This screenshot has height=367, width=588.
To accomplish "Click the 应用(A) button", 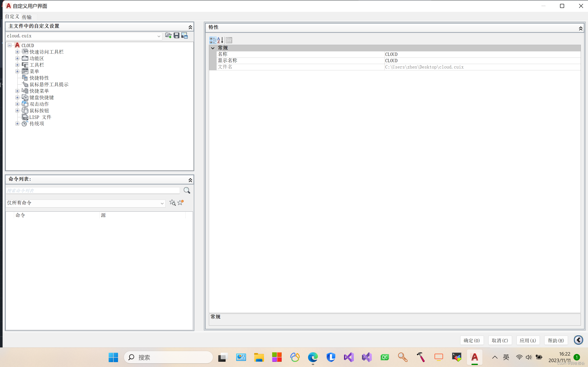I will point(528,340).
